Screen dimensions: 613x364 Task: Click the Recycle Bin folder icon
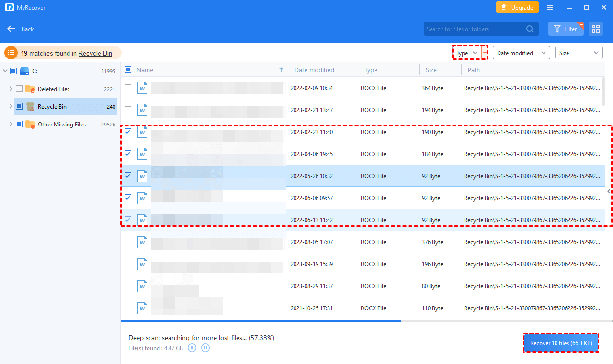30,106
